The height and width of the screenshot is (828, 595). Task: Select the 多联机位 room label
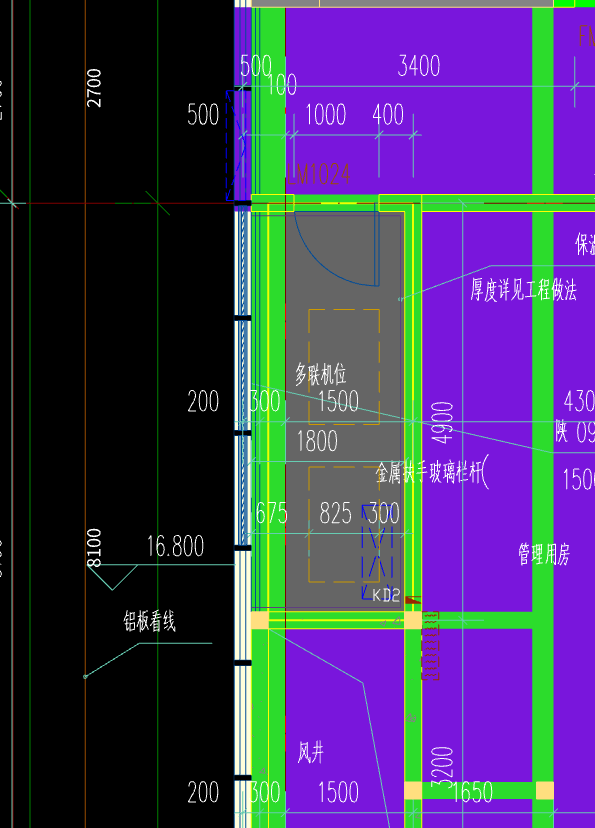click(x=320, y=374)
